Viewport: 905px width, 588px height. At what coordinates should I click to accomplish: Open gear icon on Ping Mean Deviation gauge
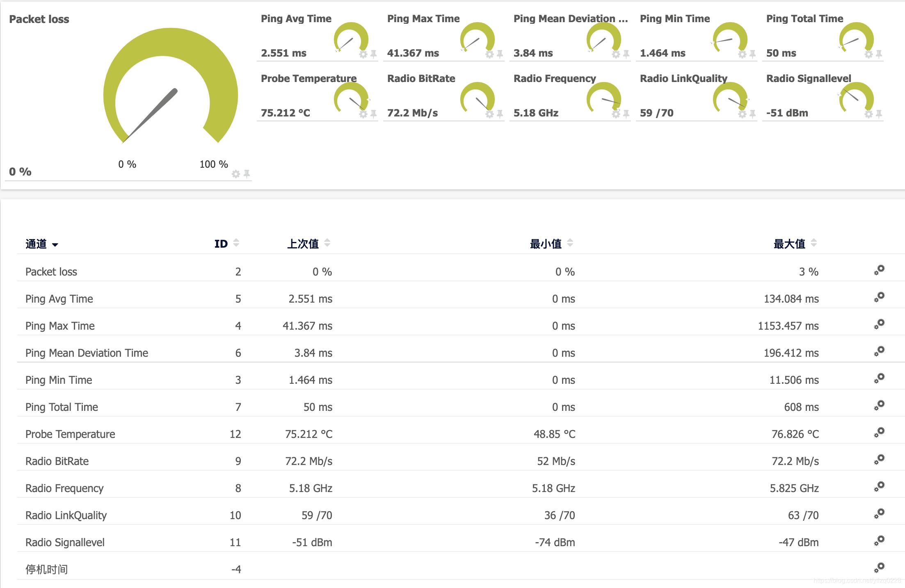click(616, 54)
